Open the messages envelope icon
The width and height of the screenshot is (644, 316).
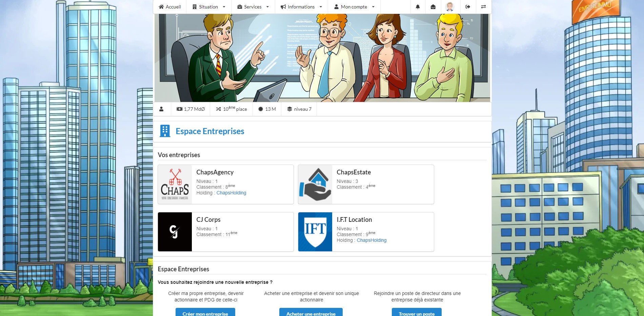pos(433,7)
